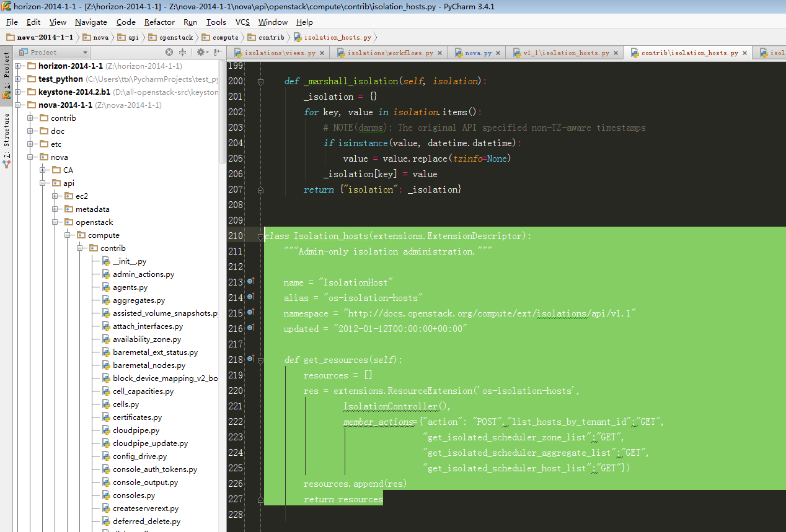
Task: Click the scroll-from-source target icon
Action: point(169,53)
